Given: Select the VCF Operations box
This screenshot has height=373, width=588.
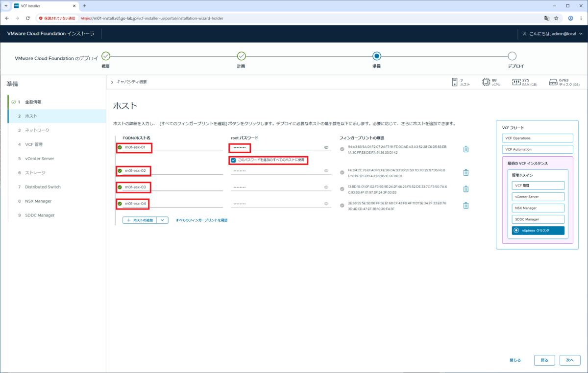Looking at the screenshot, I should [x=538, y=138].
